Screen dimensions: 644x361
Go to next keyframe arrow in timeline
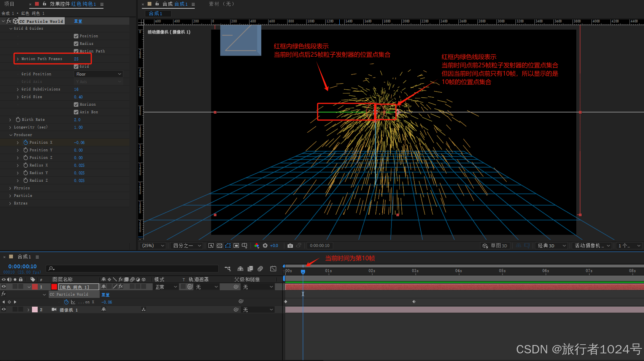(x=15, y=302)
